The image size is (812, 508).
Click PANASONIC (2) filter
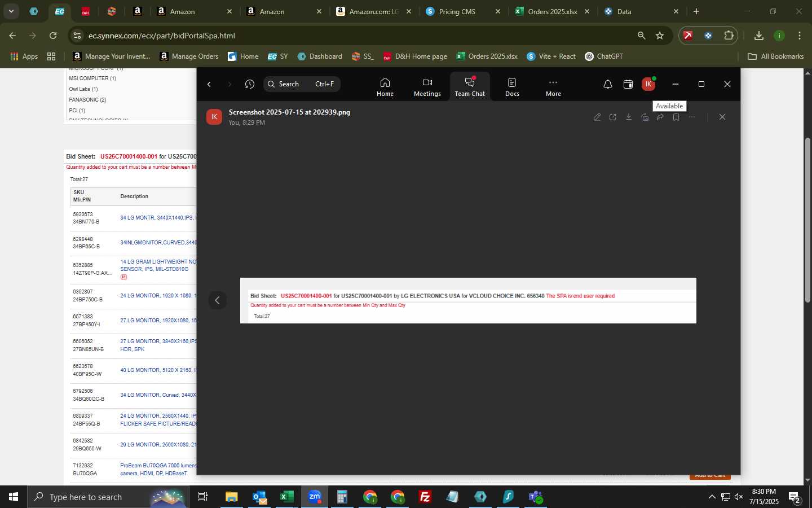pos(87,100)
